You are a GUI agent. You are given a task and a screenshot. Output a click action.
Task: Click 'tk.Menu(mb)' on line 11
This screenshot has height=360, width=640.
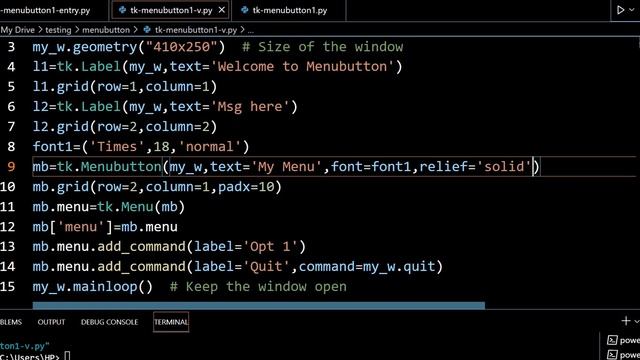[x=141, y=207]
